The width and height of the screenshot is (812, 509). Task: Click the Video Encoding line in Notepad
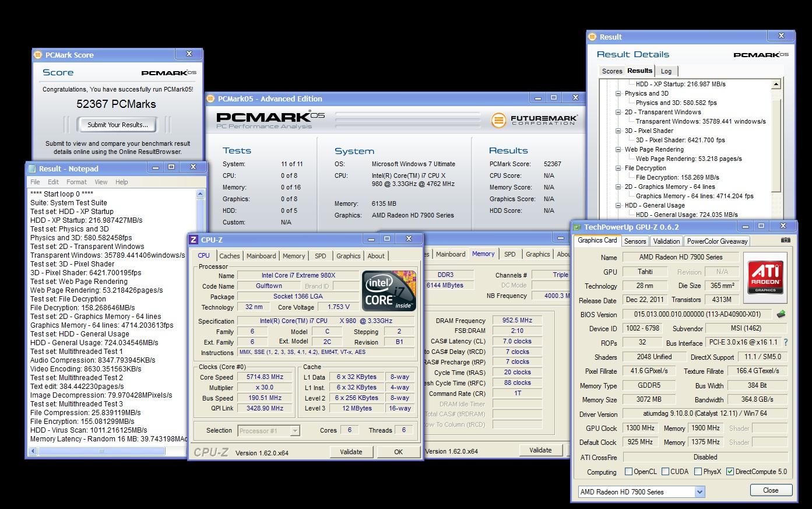pyautogui.click(x=86, y=369)
